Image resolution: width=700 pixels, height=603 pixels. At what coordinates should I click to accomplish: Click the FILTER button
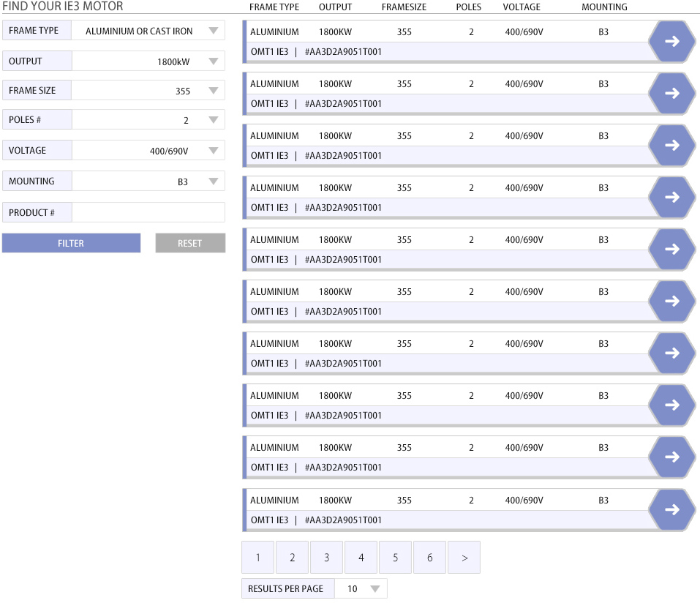point(71,242)
